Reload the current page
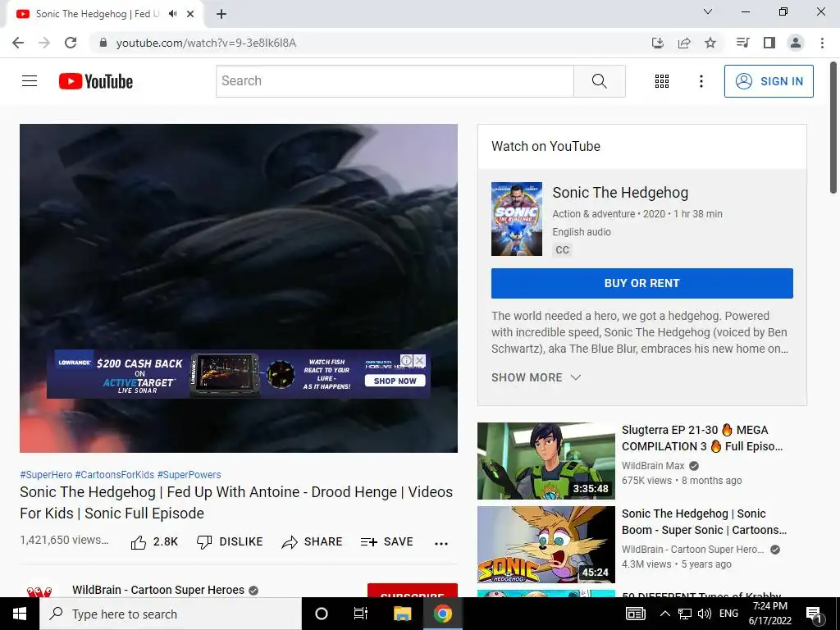This screenshot has width=840, height=630. 71,43
